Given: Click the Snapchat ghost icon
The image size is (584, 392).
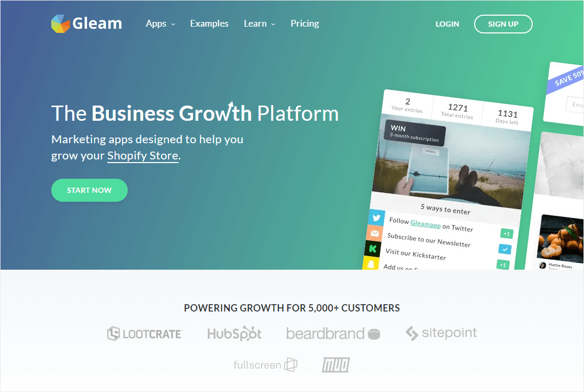Looking at the screenshot, I should pos(370,263).
